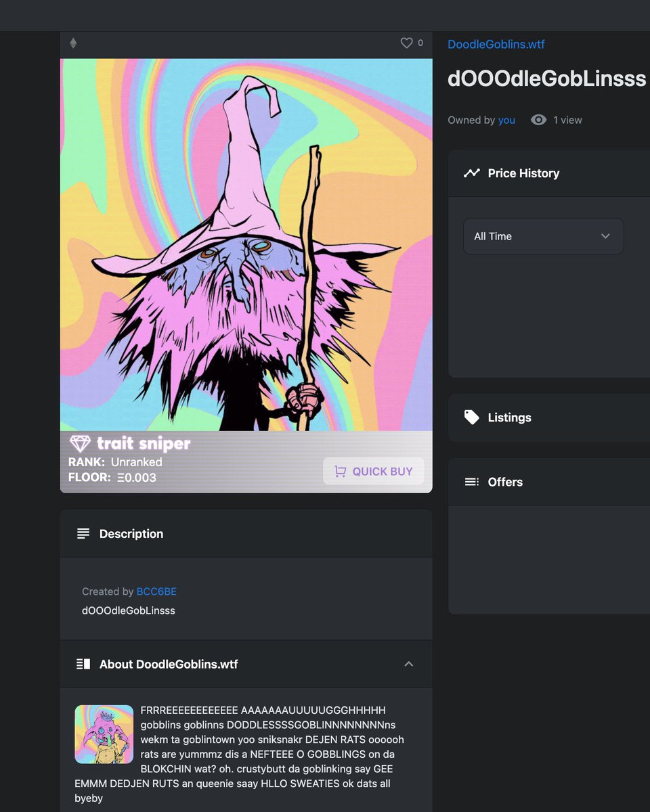Open the wizard goblin NFT artwork
The height and width of the screenshot is (812, 650).
(246, 245)
